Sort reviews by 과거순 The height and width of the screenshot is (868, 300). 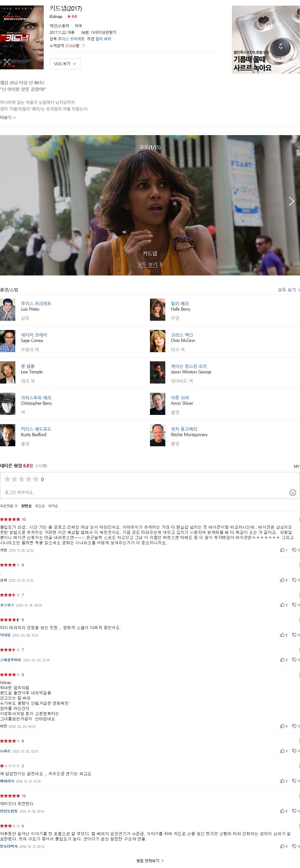[x=53, y=506]
